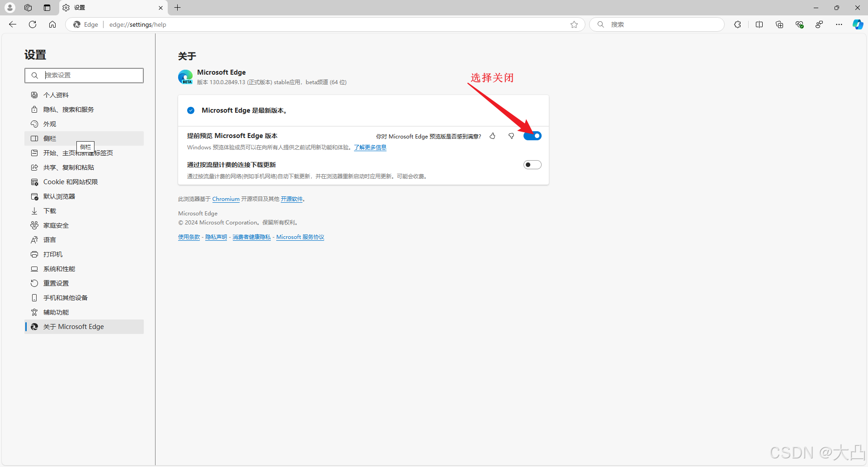Click thumbs up for Edge preview feedback
Viewport: 868px width, 467px height.
(x=493, y=136)
